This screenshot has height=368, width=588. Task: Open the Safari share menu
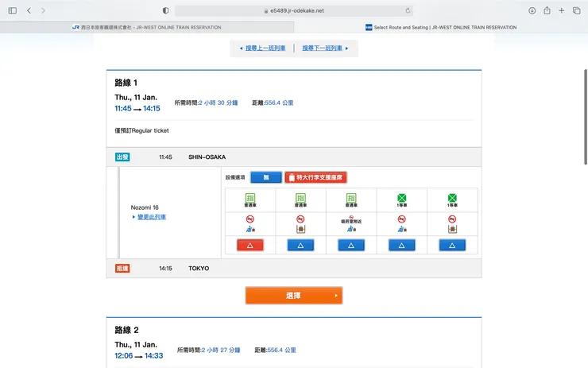pyautogui.click(x=547, y=10)
